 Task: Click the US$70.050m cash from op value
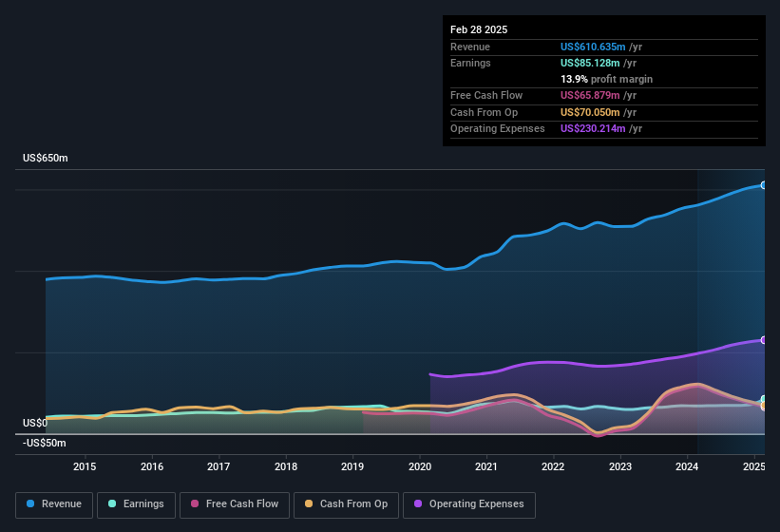pos(590,112)
